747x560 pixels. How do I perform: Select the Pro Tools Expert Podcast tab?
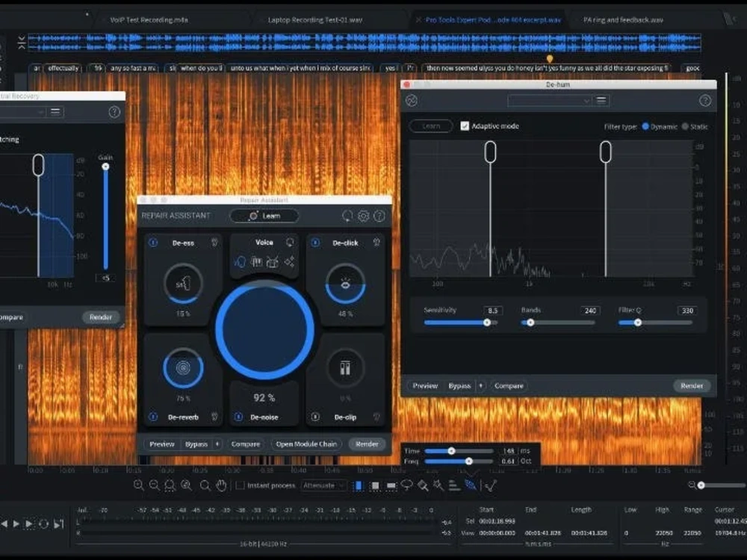pyautogui.click(x=493, y=20)
